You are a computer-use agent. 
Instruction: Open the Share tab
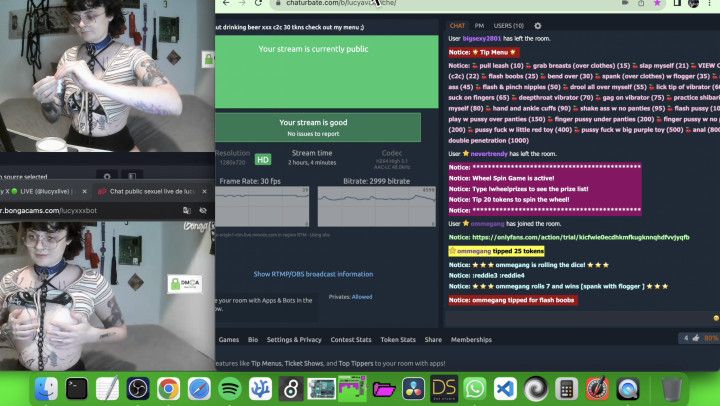tap(433, 339)
